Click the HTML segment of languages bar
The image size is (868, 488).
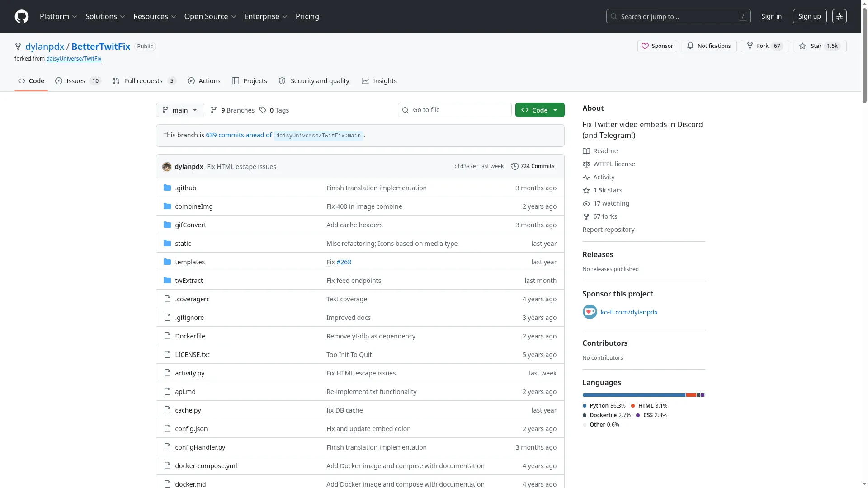coord(691,395)
